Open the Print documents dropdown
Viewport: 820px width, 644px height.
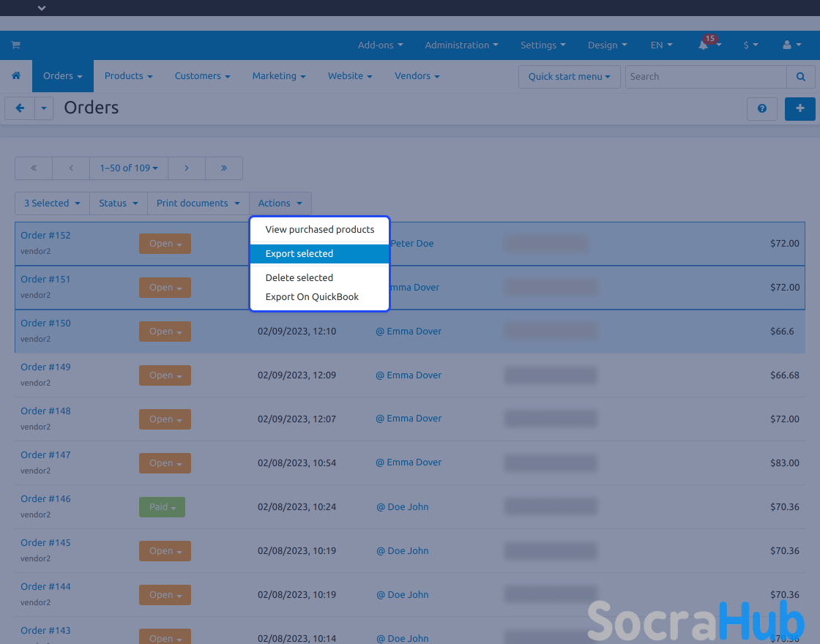tap(198, 203)
